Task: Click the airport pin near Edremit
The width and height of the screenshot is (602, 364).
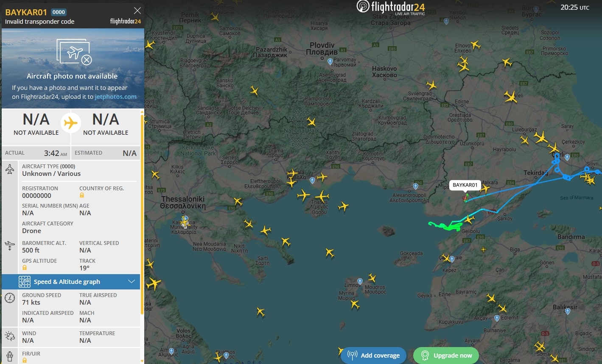Action: (x=497, y=318)
